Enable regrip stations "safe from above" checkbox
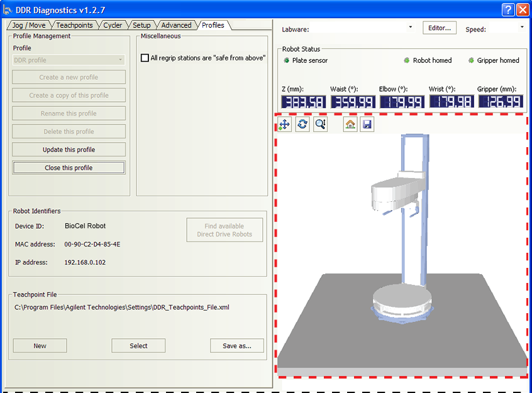532x393 pixels. pos(145,58)
